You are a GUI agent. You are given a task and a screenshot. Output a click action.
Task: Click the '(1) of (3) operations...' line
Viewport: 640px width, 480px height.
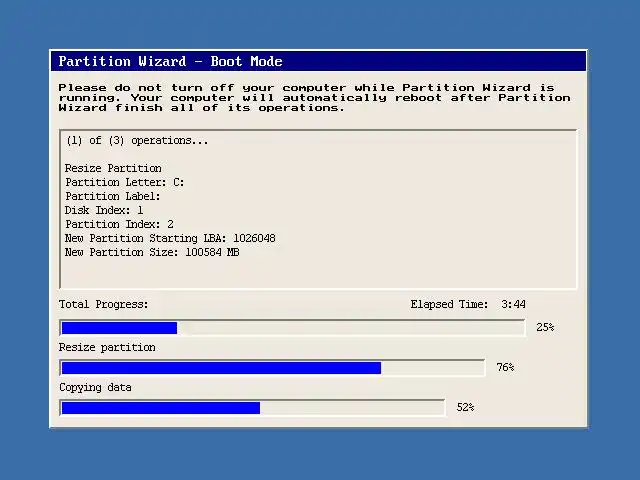click(x=137, y=141)
